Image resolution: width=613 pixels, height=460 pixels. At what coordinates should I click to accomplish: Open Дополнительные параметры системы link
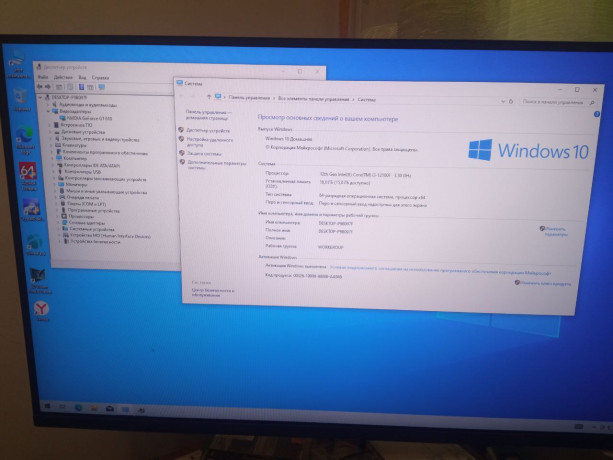pyautogui.click(x=217, y=165)
